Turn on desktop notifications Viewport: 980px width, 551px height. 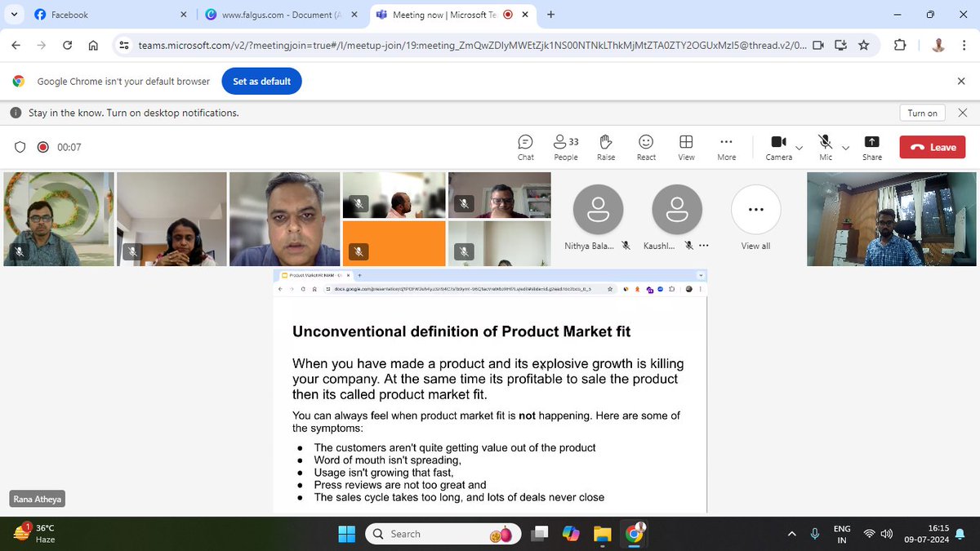point(923,113)
